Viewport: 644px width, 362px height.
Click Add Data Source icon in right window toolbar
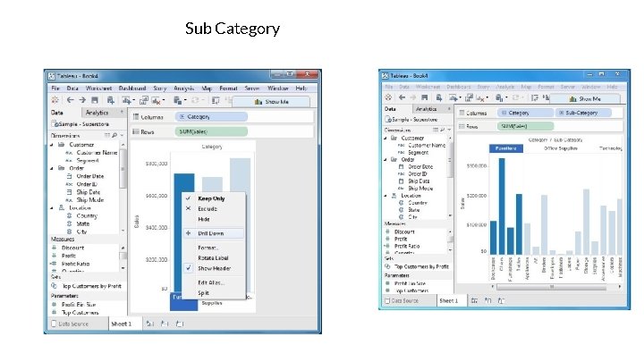click(x=438, y=97)
